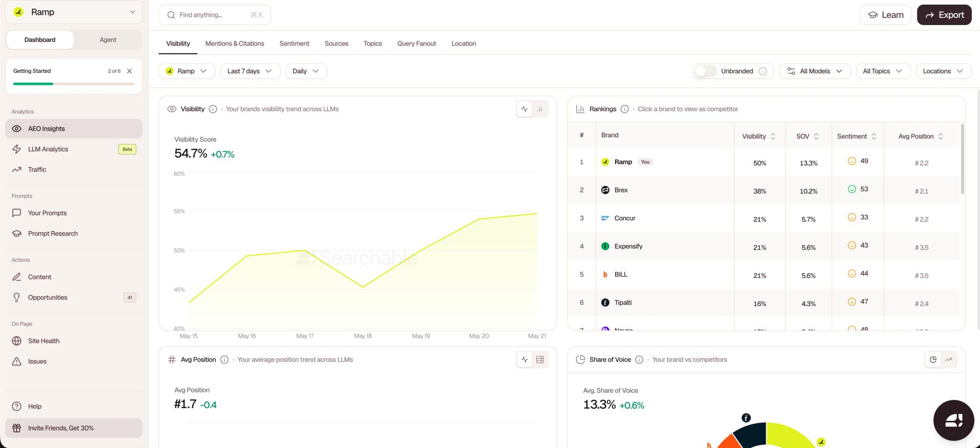This screenshot has height=448, width=980.
Task: Click the Export button
Action: [x=944, y=15]
